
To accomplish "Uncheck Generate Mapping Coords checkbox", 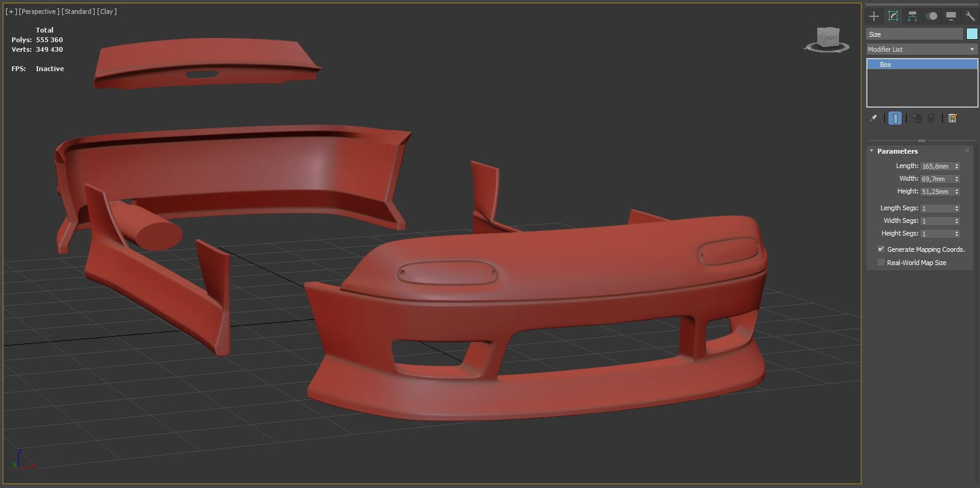I will [881, 249].
